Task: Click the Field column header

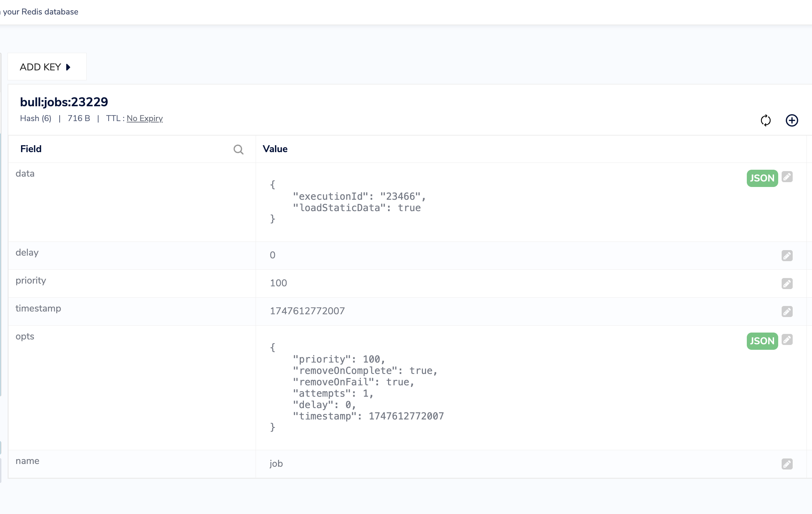Action: coord(31,149)
